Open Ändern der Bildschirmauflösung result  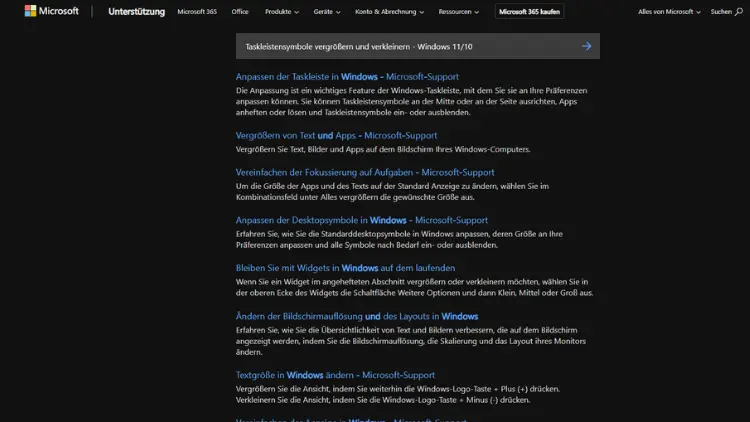click(357, 316)
